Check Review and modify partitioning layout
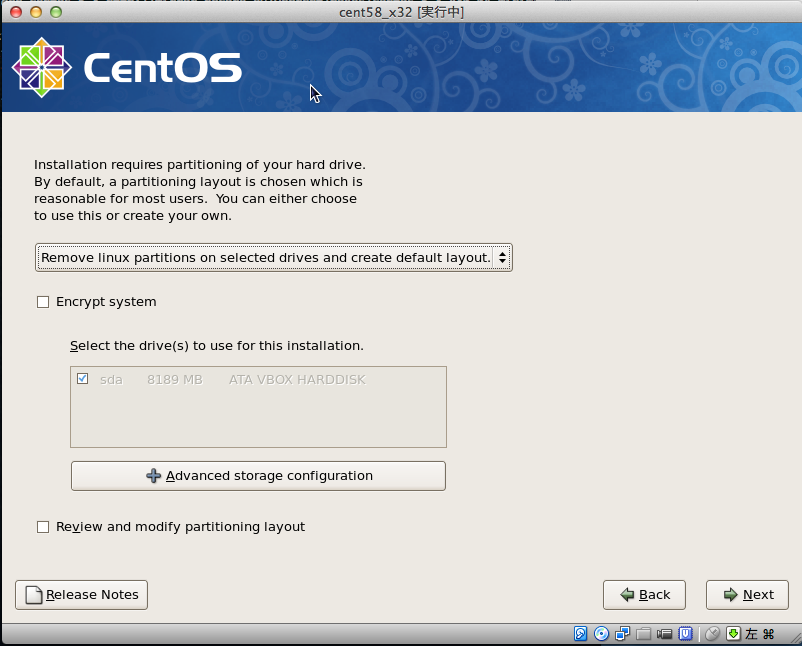This screenshot has width=802, height=646. click(43, 527)
